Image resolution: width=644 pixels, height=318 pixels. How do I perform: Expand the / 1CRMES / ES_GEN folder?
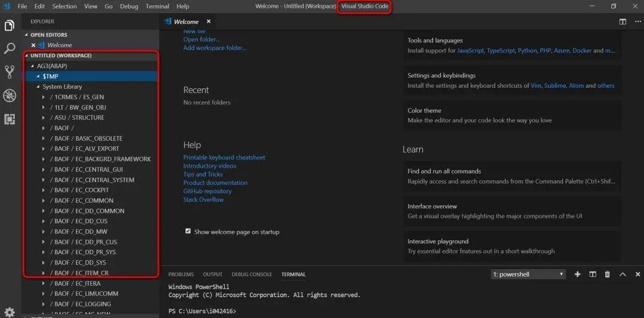[x=44, y=97]
